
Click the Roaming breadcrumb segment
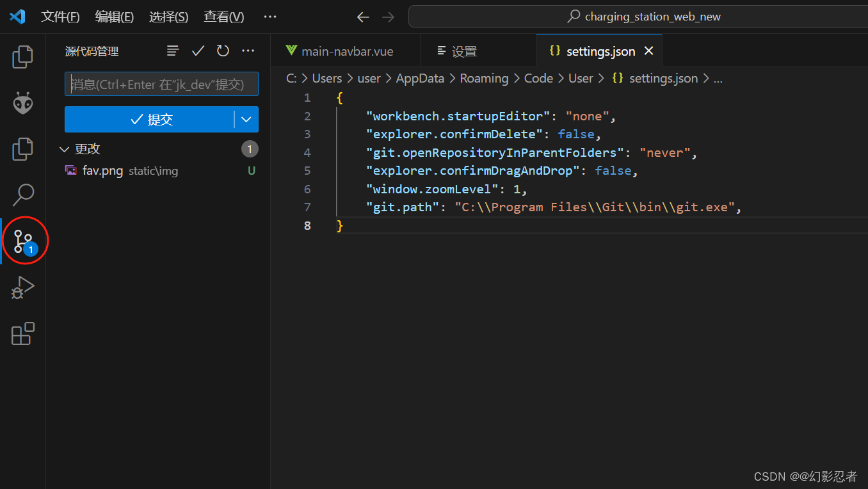click(x=484, y=78)
